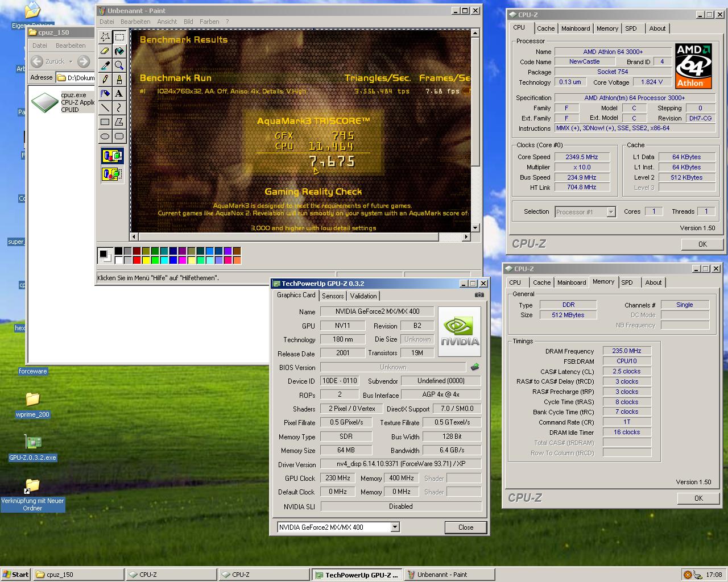Select the Curve tool in Paint
The image size is (728, 582).
tap(119, 107)
